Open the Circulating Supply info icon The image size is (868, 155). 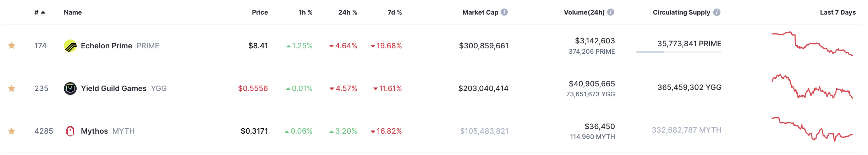717,12
